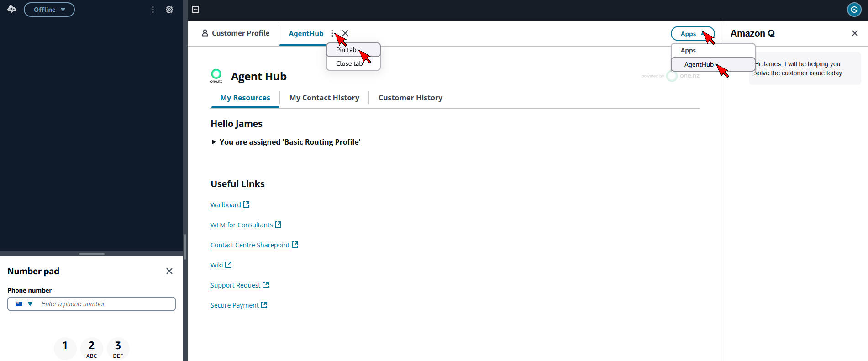Viewport: 868px width, 361px height.
Task: Open the Wallboard link
Action: [226, 205]
